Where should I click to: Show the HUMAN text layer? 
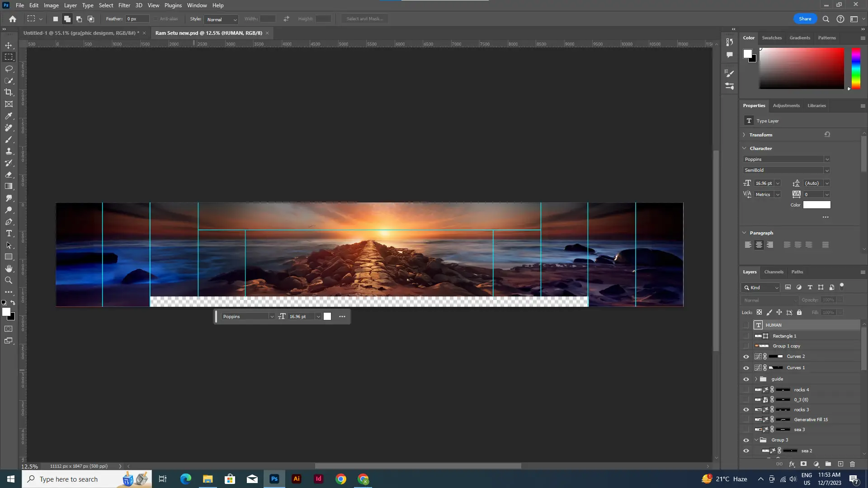pyautogui.click(x=746, y=325)
